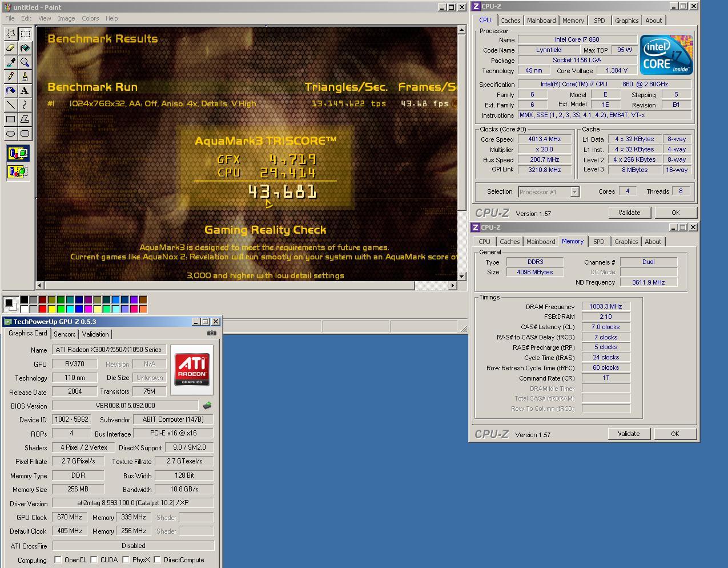Screen dimensions: 728x568
Task: Select the Free-Form Select tool in Paint
Action: point(11,34)
